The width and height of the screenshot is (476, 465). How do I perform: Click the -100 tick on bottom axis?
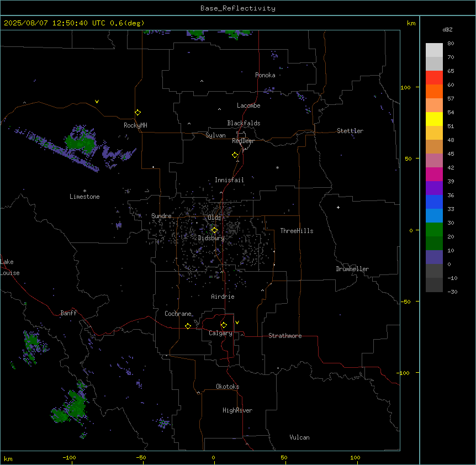click(69, 457)
